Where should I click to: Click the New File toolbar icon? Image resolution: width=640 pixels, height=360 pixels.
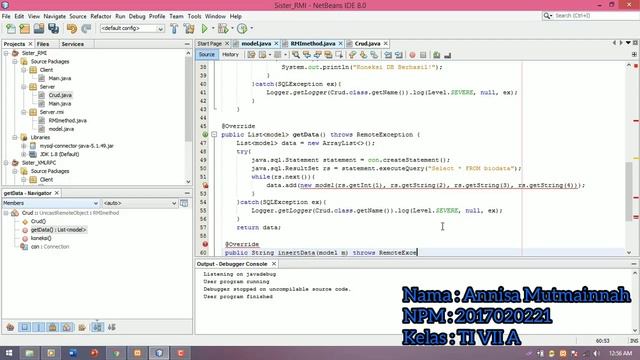[11, 29]
